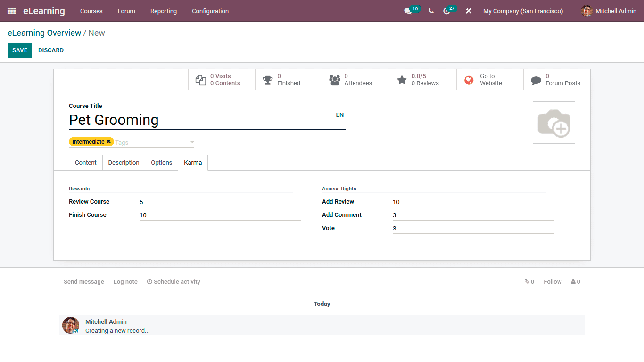Screen dimensions: 644x362
Task: Open finished attendees via the trophy icon
Action: [268, 79]
